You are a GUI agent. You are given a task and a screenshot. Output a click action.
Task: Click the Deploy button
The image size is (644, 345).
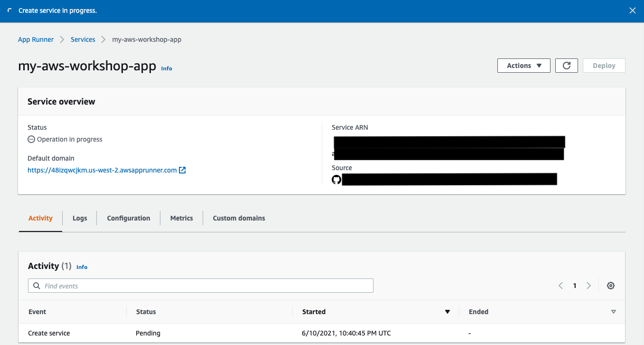(604, 66)
